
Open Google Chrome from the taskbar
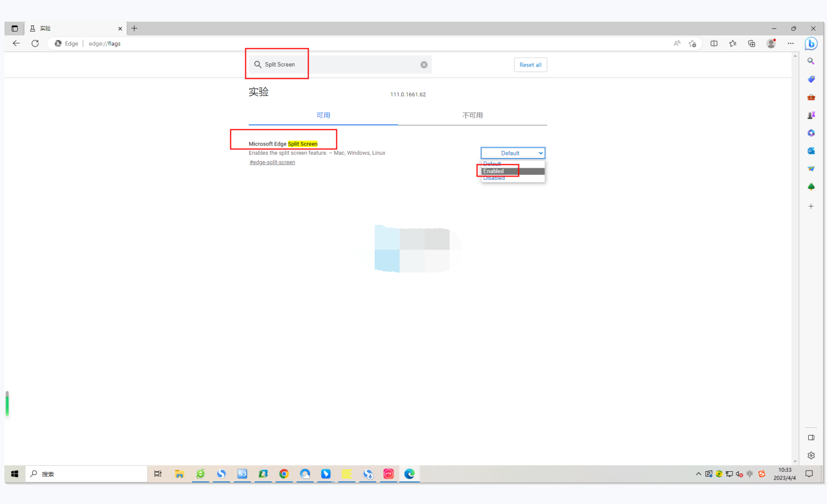tap(284, 474)
